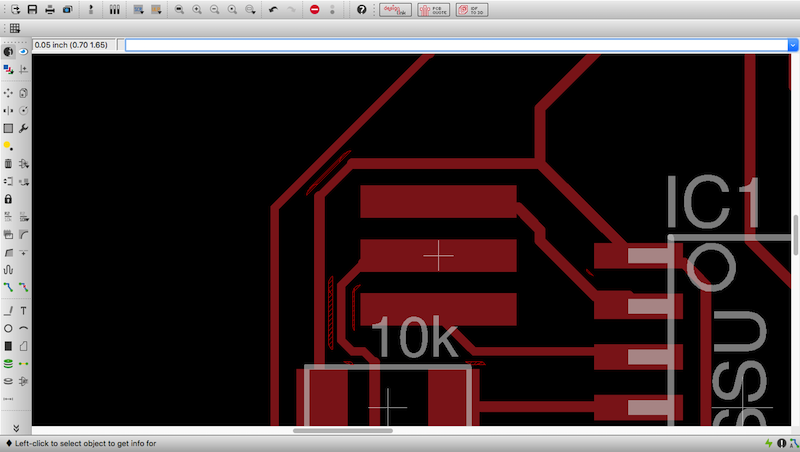Open the Grid settings icon
This screenshot has height=452, width=800.
[15, 29]
